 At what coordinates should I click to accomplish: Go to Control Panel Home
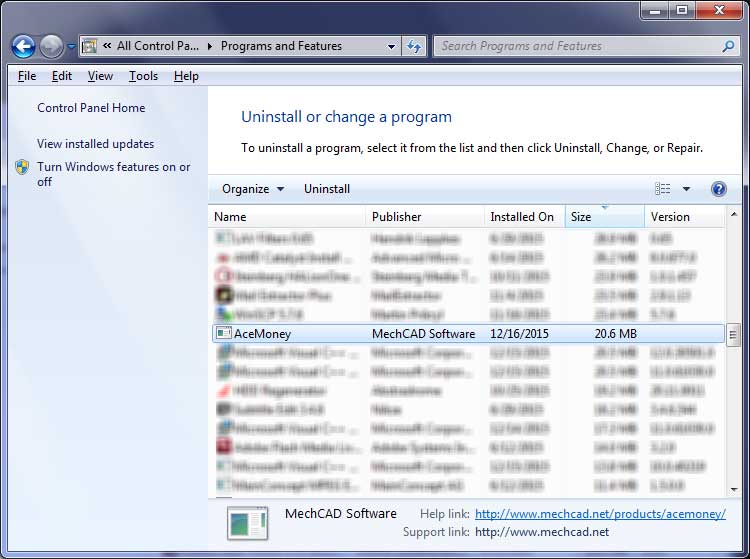click(x=91, y=108)
